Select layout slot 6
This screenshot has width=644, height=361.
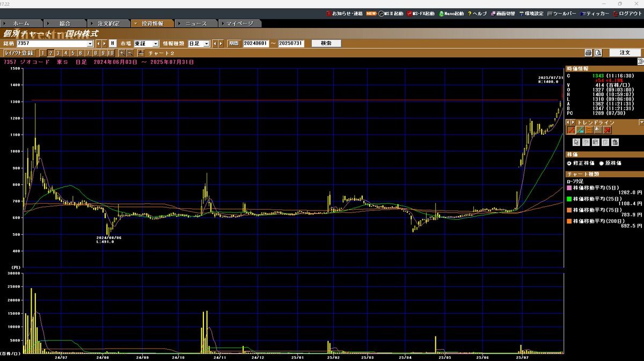click(80, 53)
